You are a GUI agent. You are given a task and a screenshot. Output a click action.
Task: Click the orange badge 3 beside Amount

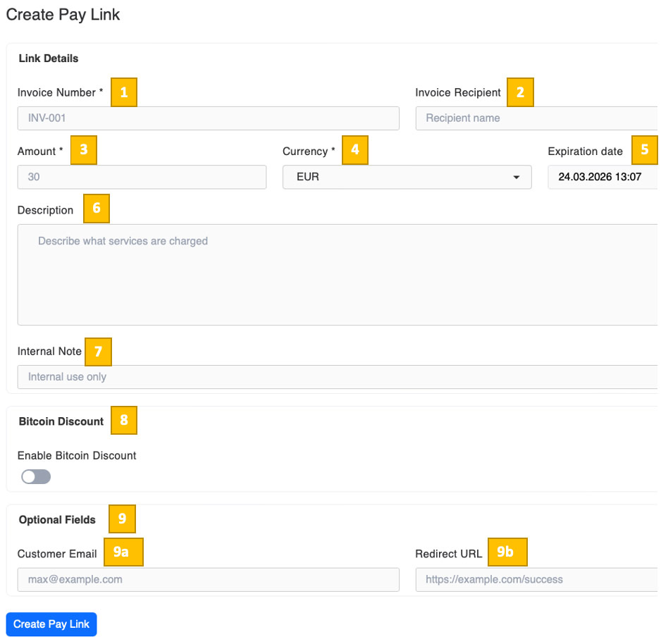click(x=84, y=150)
